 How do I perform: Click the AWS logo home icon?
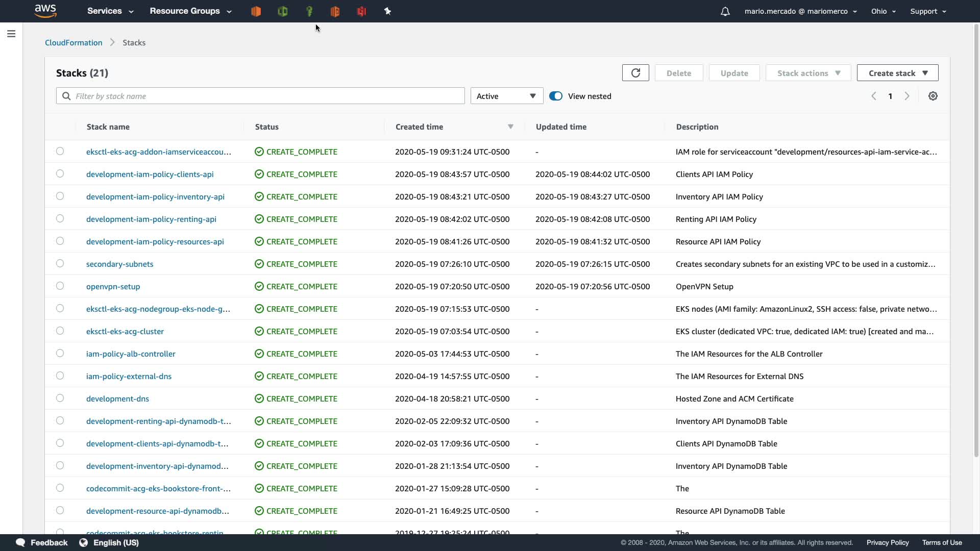point(45,11)
